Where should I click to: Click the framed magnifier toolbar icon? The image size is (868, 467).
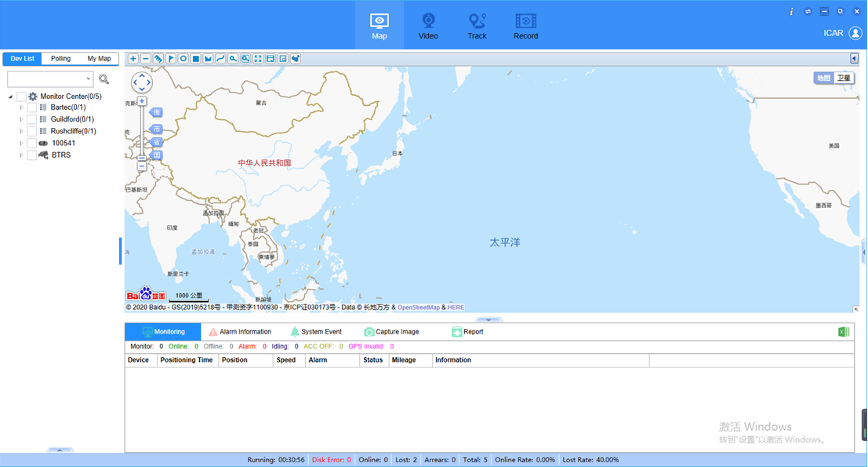(x=245, y=59)
